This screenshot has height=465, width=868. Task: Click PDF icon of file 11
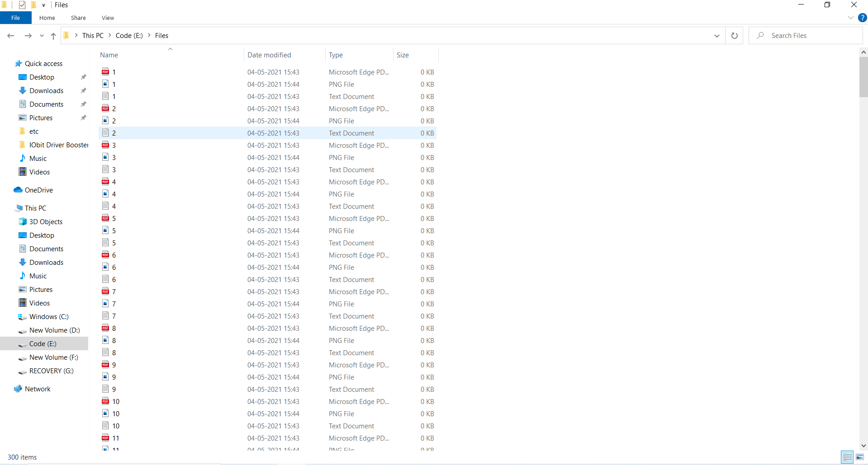[x=105, y=437]
